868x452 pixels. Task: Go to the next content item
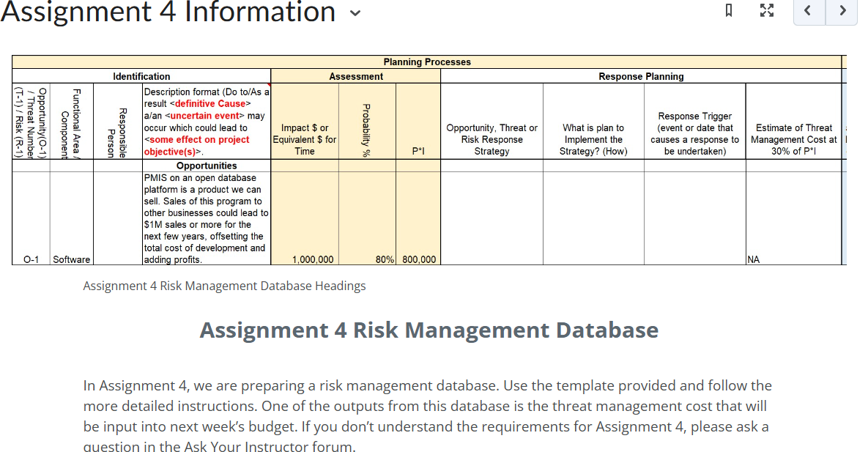(841, 10)
